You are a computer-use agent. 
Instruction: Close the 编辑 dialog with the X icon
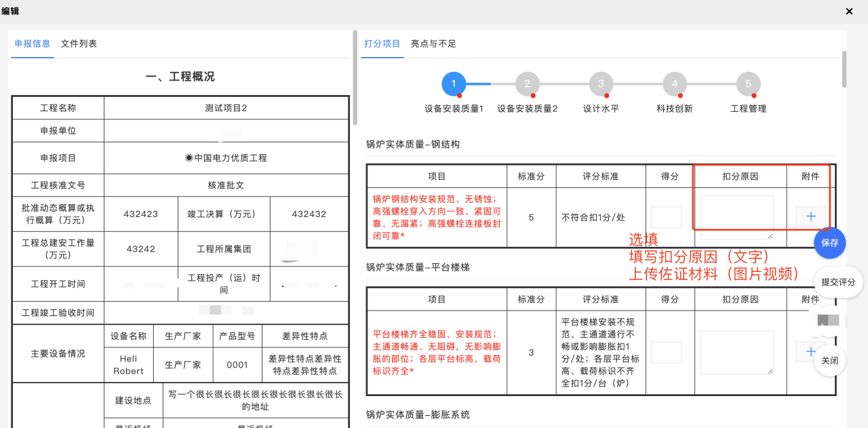coord(849,12)
